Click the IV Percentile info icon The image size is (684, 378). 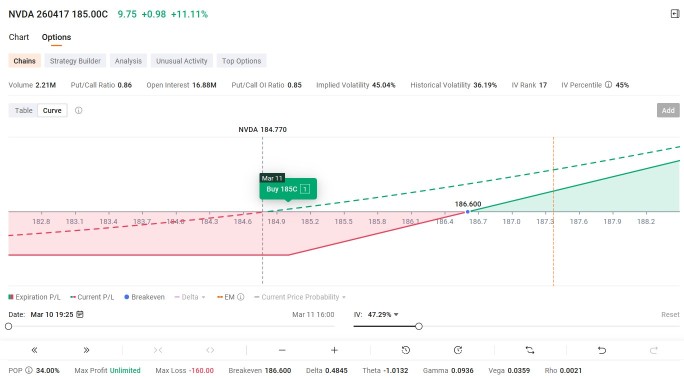point(608,85)
